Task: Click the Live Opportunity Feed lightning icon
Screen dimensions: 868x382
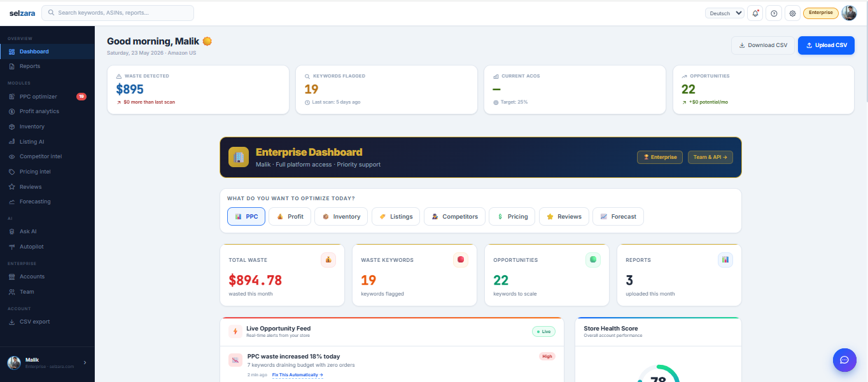Action: [235, 331]
